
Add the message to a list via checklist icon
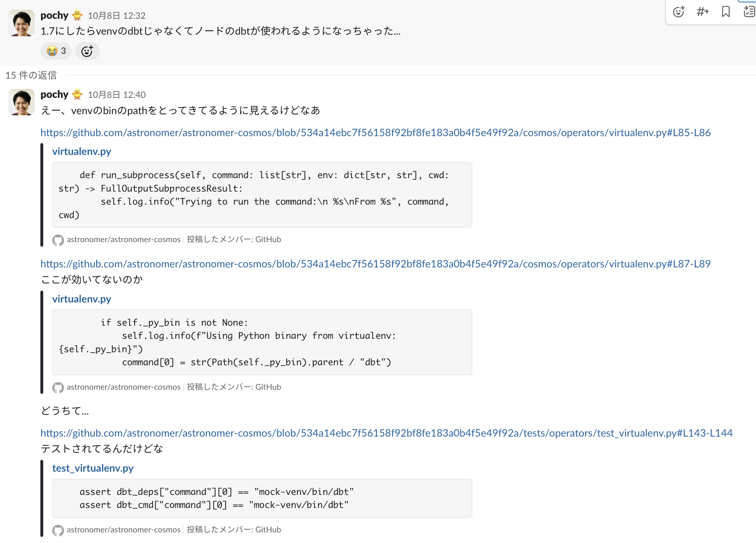tap(749, 12)
